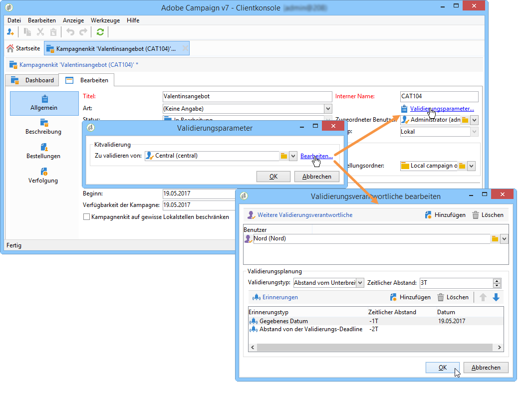Move reminder down with blue arrow
The image size is (532, 394).
coord(496,297)
